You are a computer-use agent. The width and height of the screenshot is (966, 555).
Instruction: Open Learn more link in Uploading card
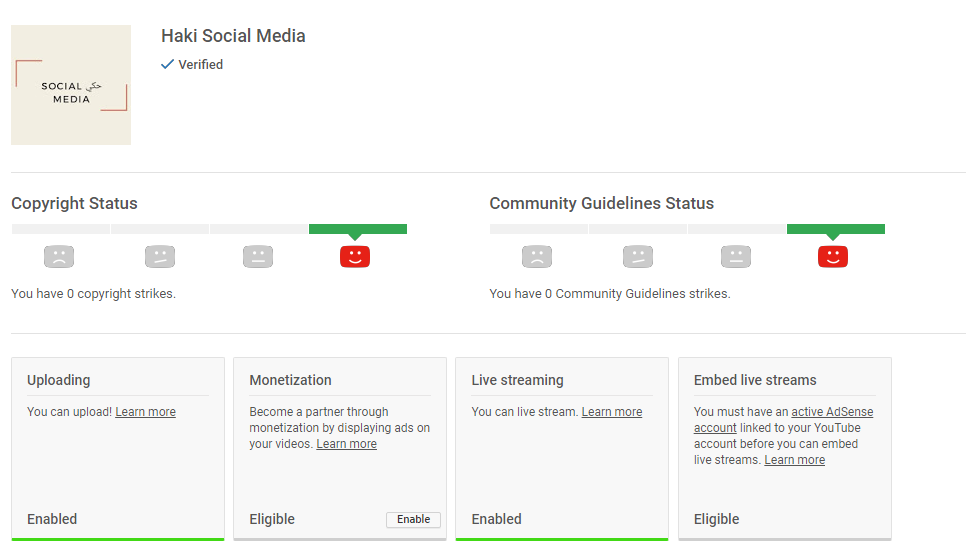(x=145, y=412)
